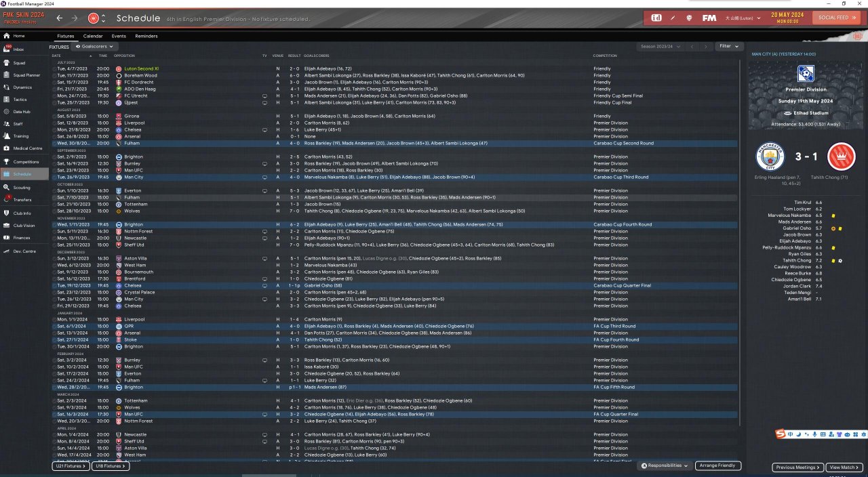The image size is (868, 477).
Task: Open Competitions in the sidebar
Action: coord(26,162)
